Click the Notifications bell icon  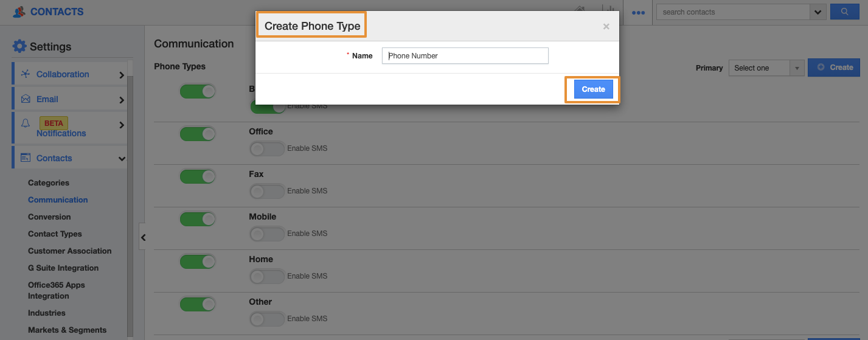click(x=26, y=123)
